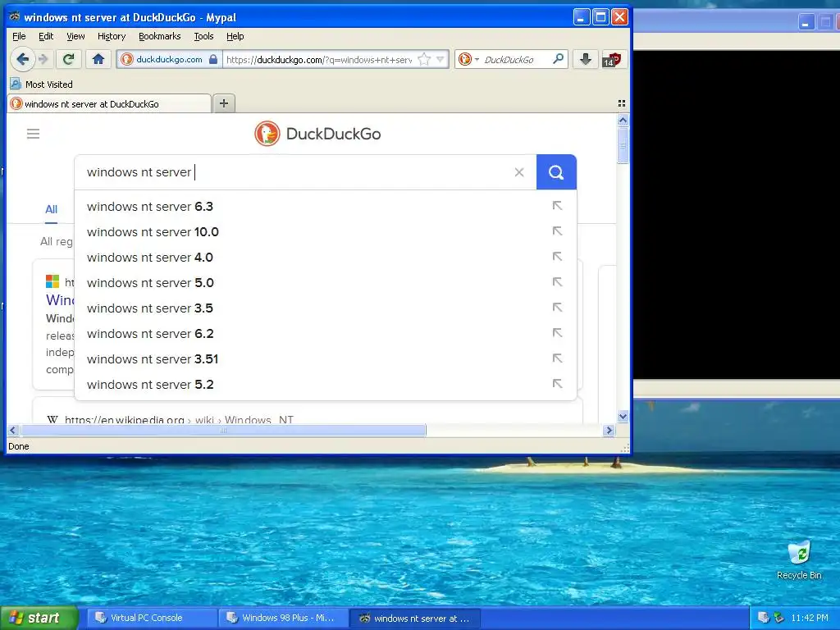Select suggestion windows nt server 5.2
This screenshot has height=630, width=840.
325,385
